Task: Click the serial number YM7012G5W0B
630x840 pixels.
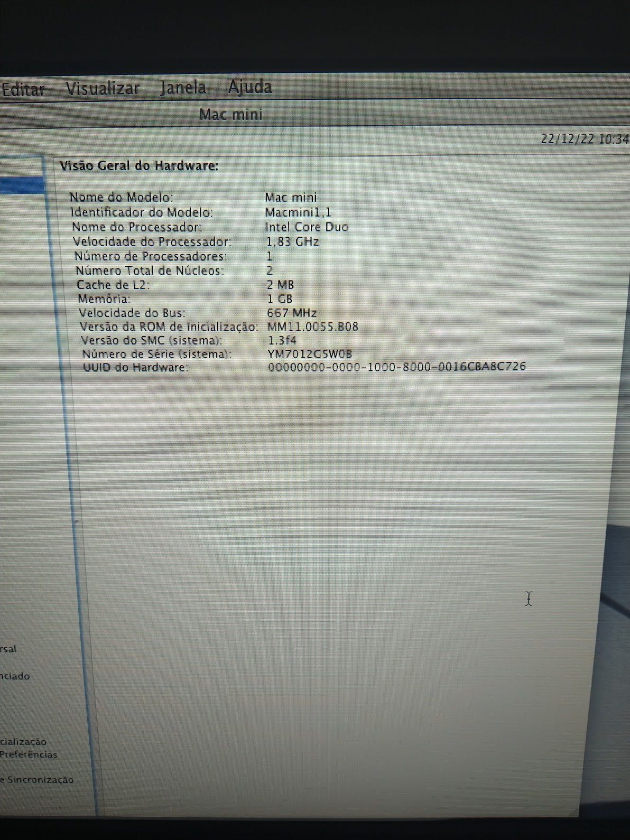Action: click(310, 354)
